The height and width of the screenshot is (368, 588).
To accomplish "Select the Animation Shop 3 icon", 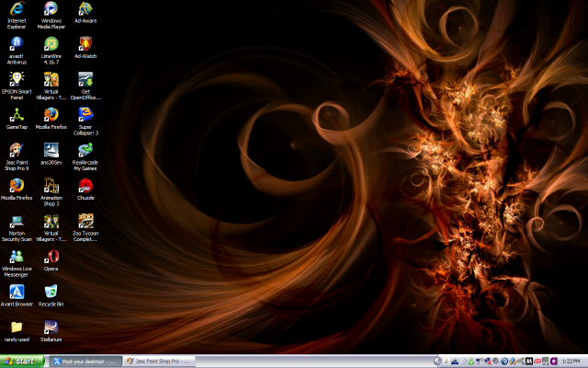I will pos(51,185).
